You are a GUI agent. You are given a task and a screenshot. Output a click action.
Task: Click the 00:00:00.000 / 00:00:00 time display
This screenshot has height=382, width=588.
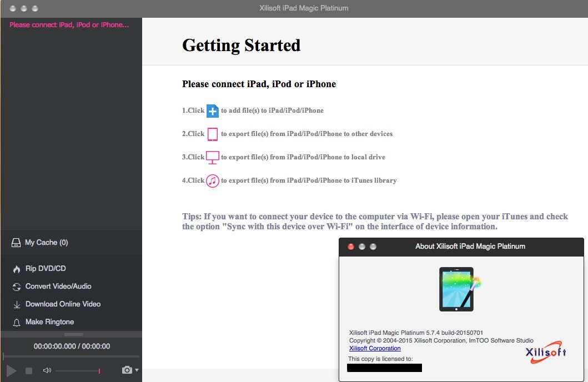(x=72, y=346)
